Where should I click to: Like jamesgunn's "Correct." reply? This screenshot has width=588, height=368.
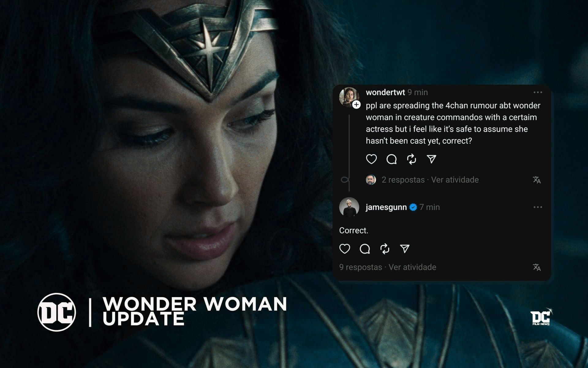point(345,249)
